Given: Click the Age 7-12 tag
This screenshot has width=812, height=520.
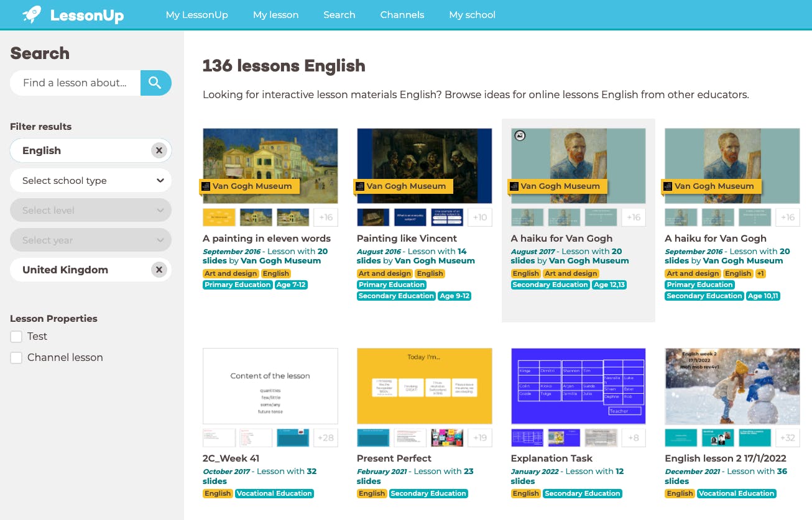Looking at the screenshot, I should (291, 285).
